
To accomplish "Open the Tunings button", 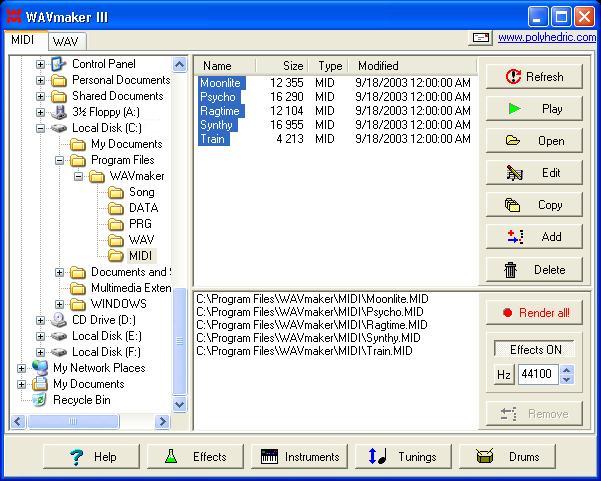I will pos(403,457).
